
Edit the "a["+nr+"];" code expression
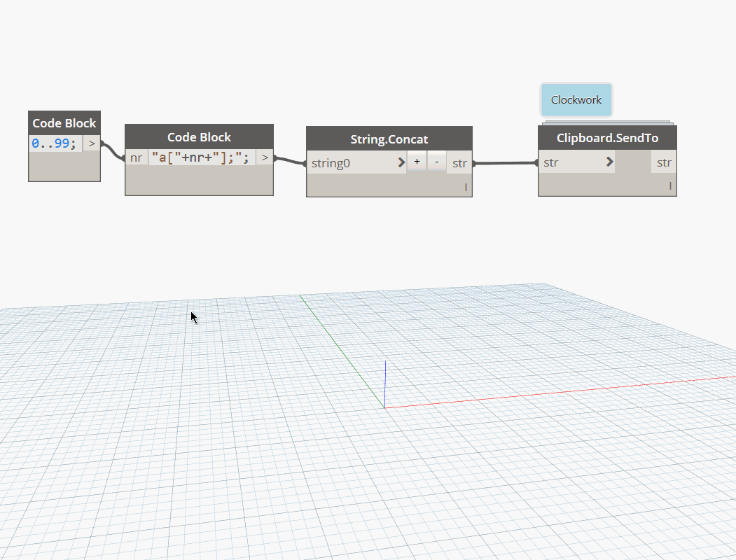201,157
